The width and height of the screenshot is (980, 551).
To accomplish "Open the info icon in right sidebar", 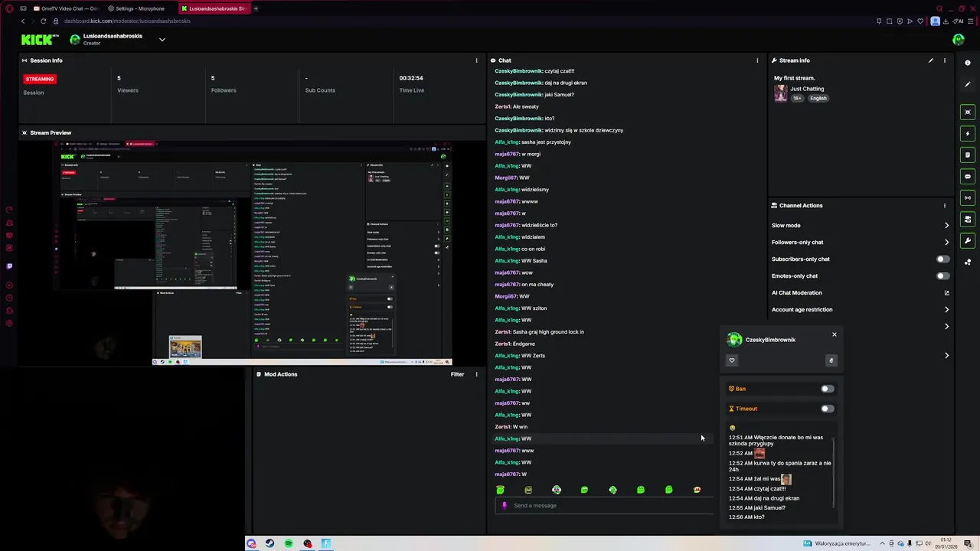I will tap(968, 63).
